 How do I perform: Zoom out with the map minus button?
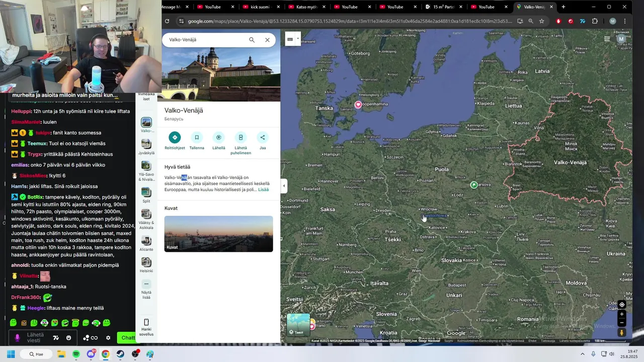tap(622, 322)
